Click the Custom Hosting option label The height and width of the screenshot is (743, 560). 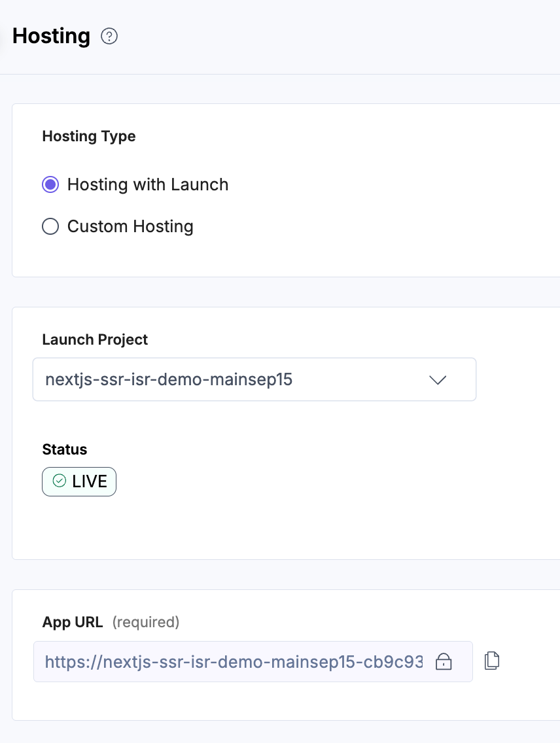click(x=130, y=226)
